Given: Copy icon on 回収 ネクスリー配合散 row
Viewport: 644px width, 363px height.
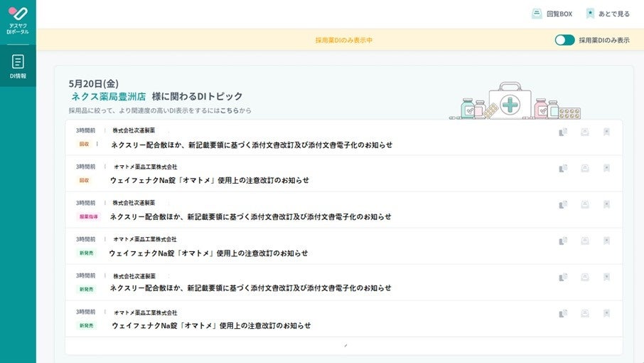Looking at the screenshot, I should (x=563, y=132).
